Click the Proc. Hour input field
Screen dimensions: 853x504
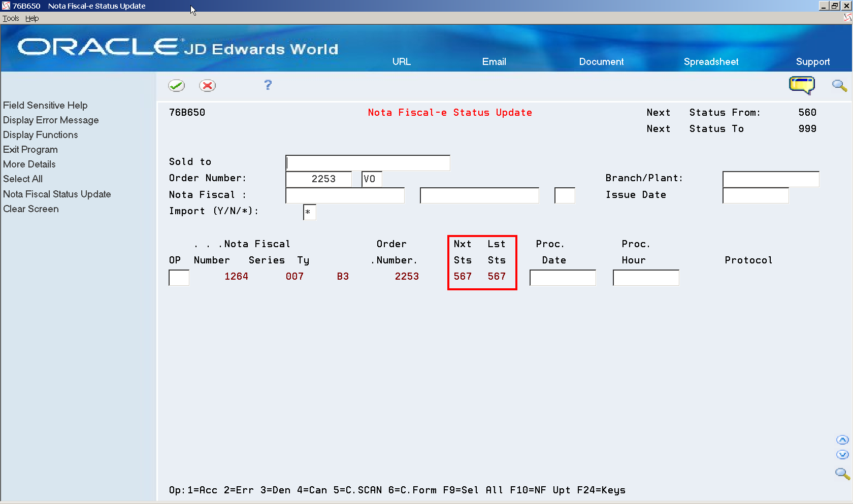646,278
